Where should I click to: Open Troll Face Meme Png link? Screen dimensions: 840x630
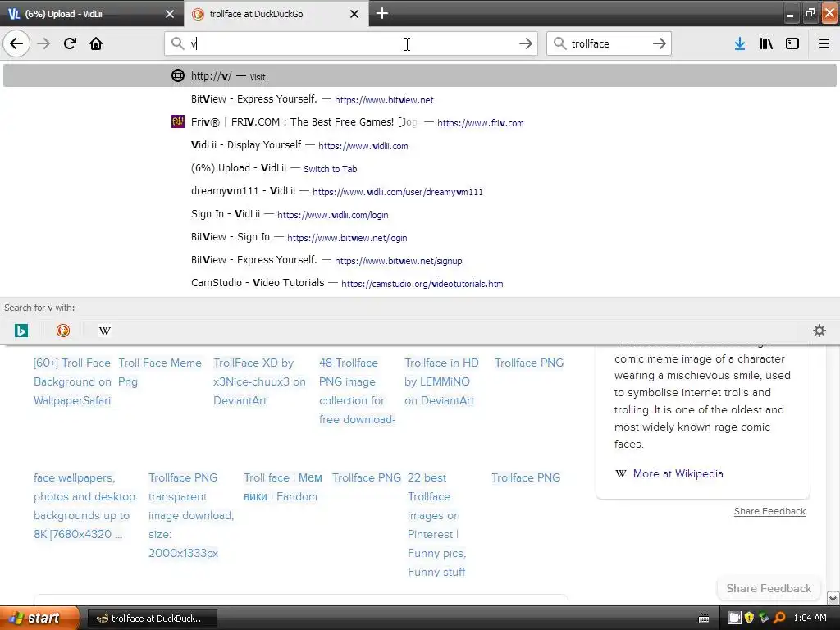(x=160, y=372)
